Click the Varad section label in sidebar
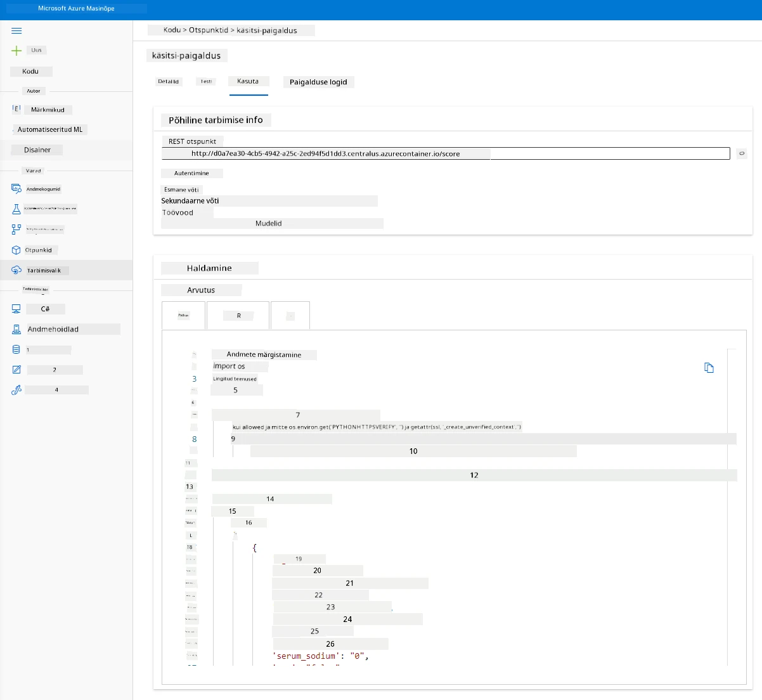Viewport: 762px width, 700px height. (34, 171)
